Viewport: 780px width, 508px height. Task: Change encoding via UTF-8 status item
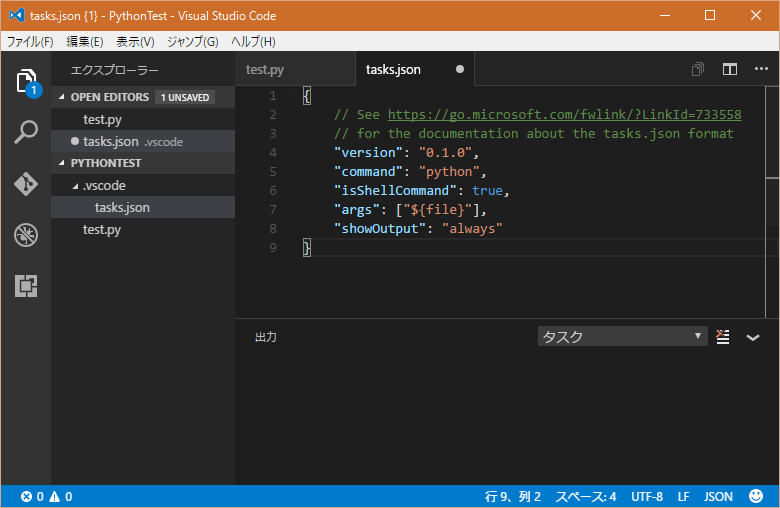(647, 497)
